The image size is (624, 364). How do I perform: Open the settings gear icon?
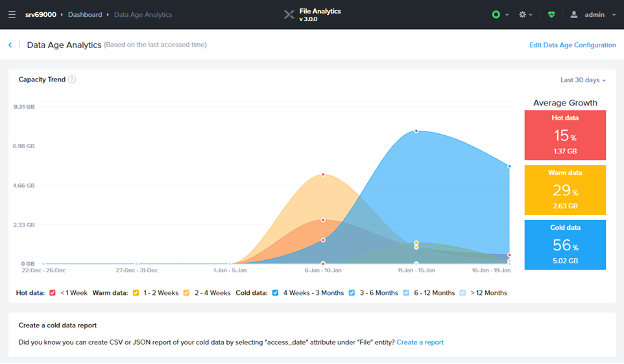coord(523,15)
